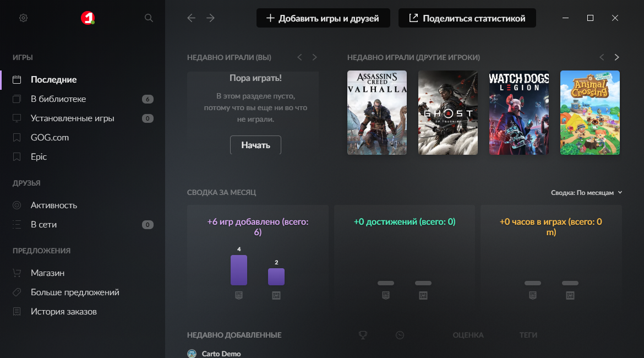Click the clock column icon
This screenshot has height=358, width=644.
click(400, 335)
